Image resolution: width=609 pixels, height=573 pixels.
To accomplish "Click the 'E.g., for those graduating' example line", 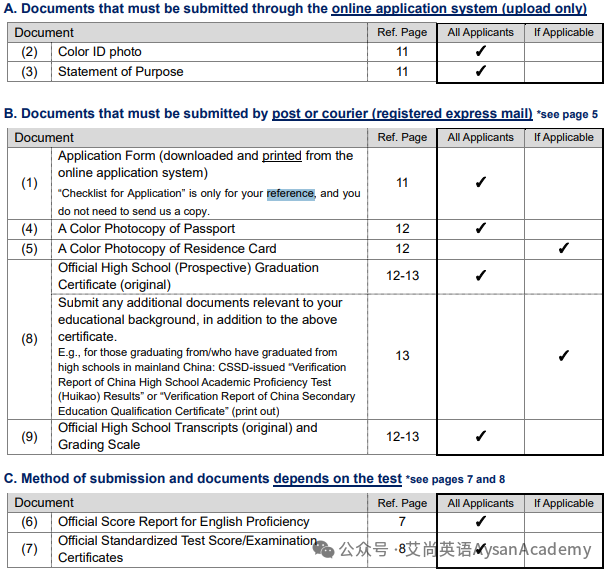I will 197,353.
